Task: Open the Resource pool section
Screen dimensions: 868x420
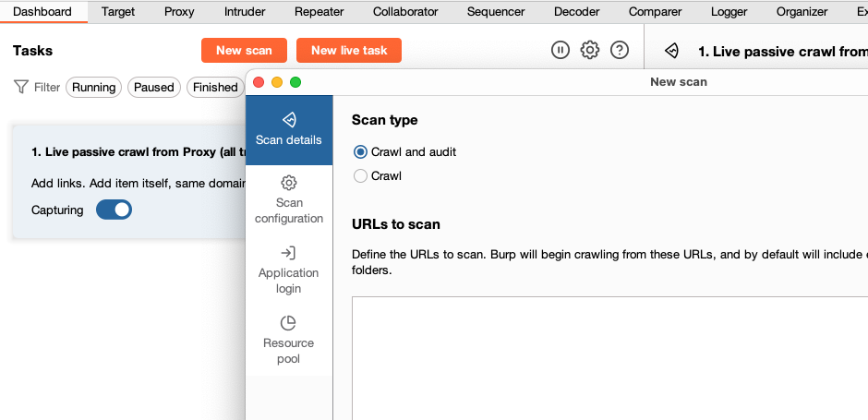Action: 289,340
